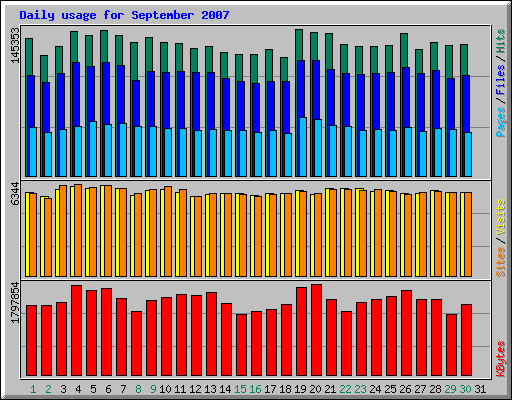
Task: Click day label 21 on x-axis
Action: (330, 389)
